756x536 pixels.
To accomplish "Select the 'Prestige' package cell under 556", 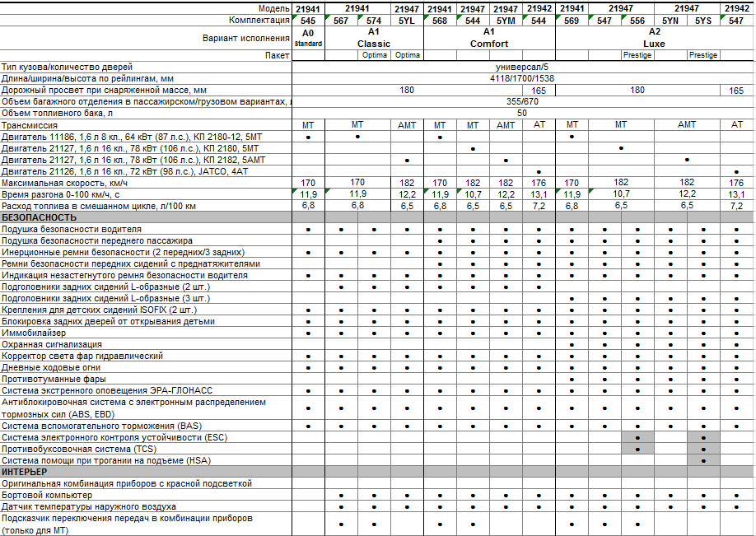I will click(637, 55).
